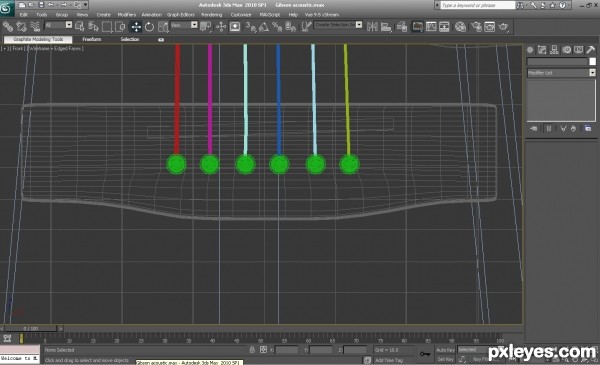Open the Create Selection Set dropdown
Screen dimensions: 600x365
[x=359, y=25]
